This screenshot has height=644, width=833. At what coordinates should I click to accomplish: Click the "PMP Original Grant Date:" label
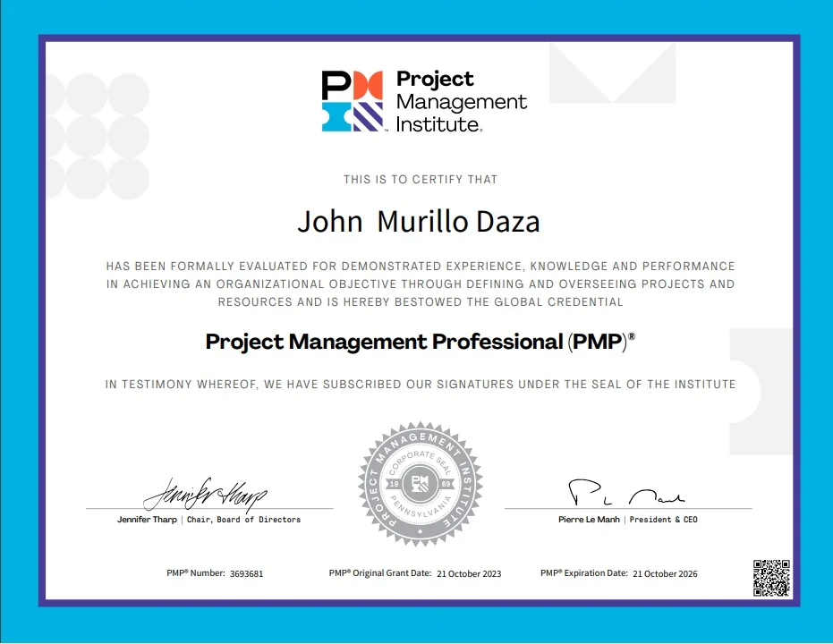point(380,573)
